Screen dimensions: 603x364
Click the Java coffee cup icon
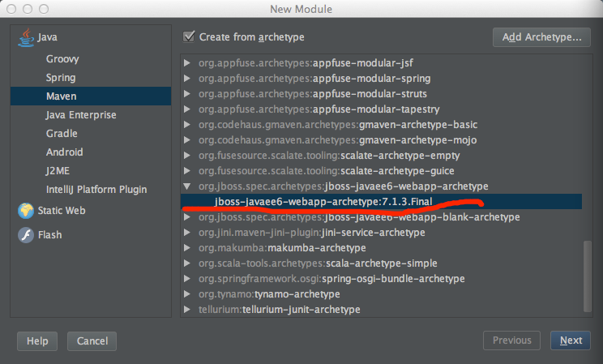point(26,37)
